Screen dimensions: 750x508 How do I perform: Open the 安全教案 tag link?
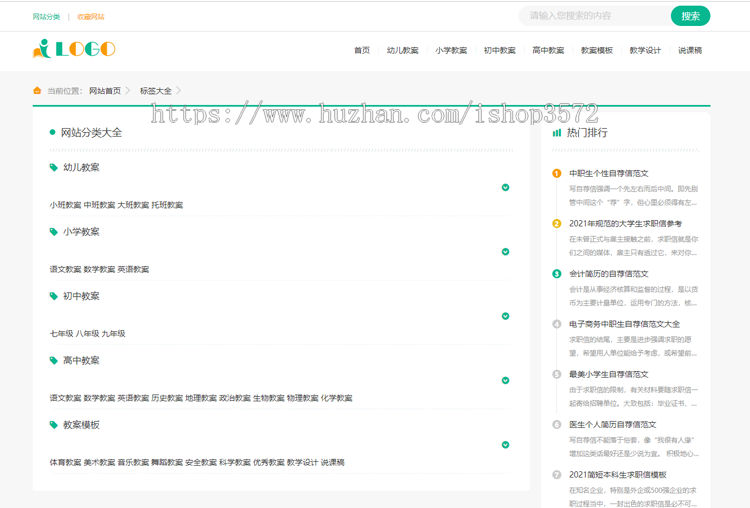[201, 463]
